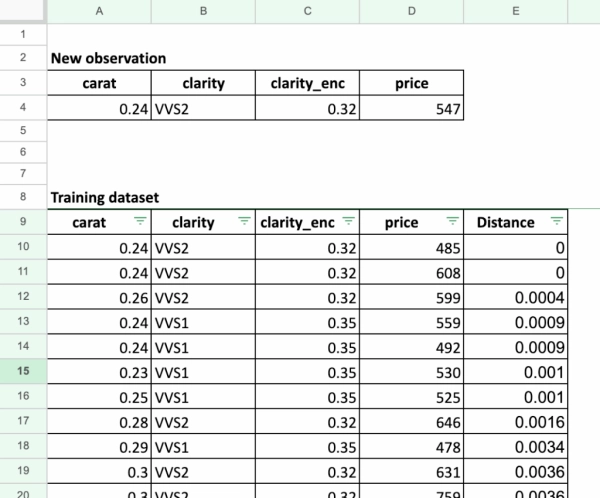600x498 pixels.
Task: Select the row 15 header
Action: coord(23,371)
